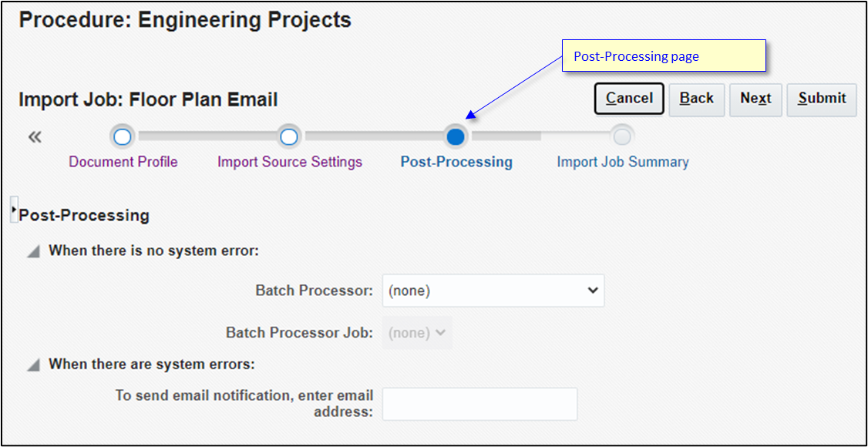The height and width of the screenshot is (447, 868).
Task: Click the Back button
Action: click(x=696, y=99)
